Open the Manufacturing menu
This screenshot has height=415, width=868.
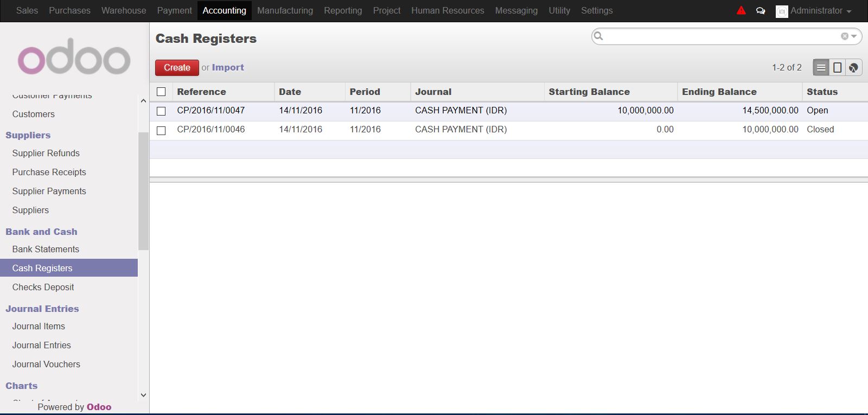tap(285, 10)
